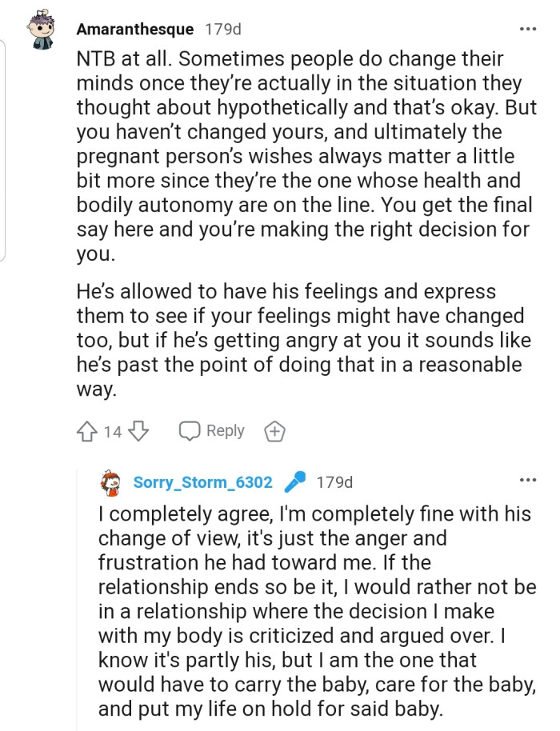Click the speech bubble icon beside Reply

tap(189, 431)
